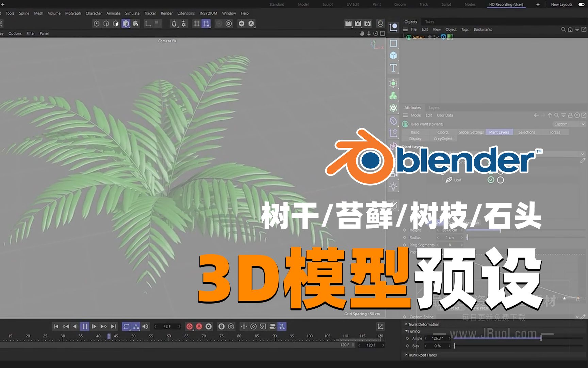Viewport: 588px width, 368px height.
Task: Click the 43F frame counter field
Action: pyautogui.click(x=167, y=326)
